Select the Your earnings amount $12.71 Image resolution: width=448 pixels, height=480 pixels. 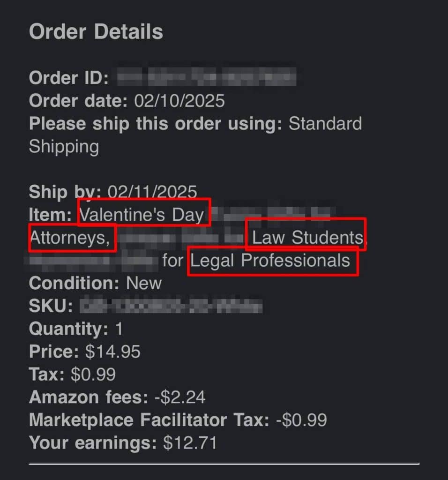tap(190, 443)
